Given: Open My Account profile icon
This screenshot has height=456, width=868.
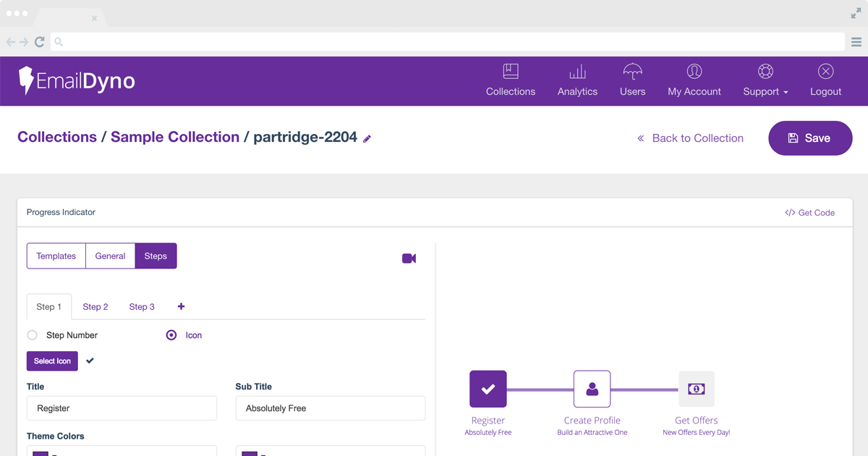Looking at the screenshot, I should [x=694, y=72].
